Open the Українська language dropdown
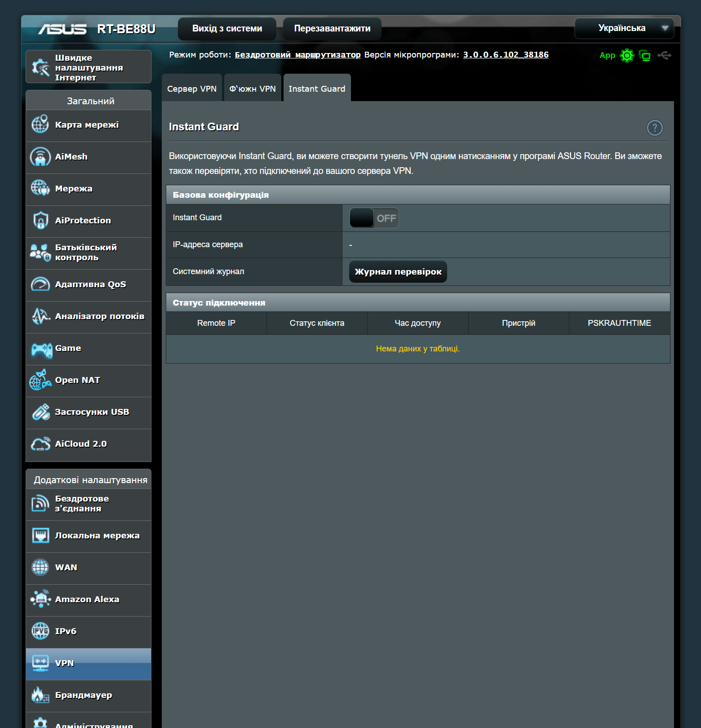 pos(624,28)
